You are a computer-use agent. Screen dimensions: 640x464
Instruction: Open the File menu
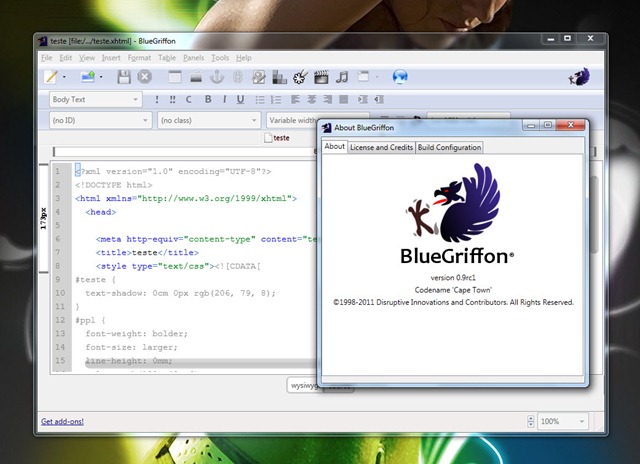47,58
